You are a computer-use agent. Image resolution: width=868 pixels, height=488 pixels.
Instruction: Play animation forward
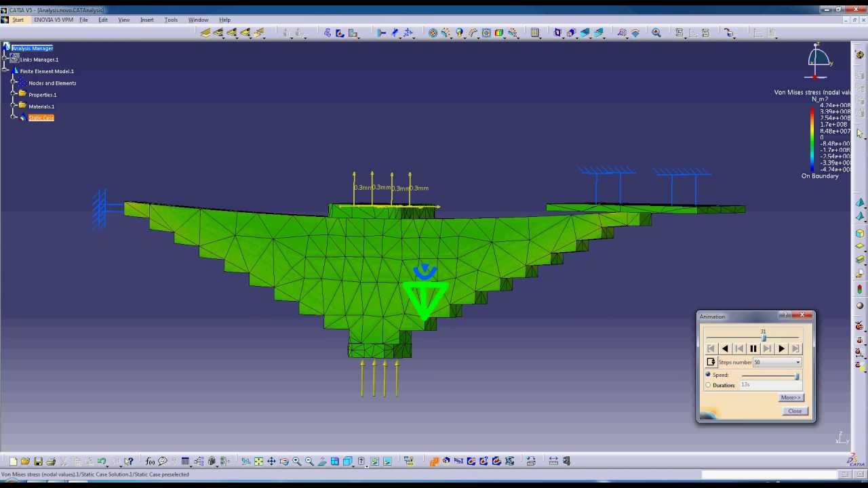781,348
